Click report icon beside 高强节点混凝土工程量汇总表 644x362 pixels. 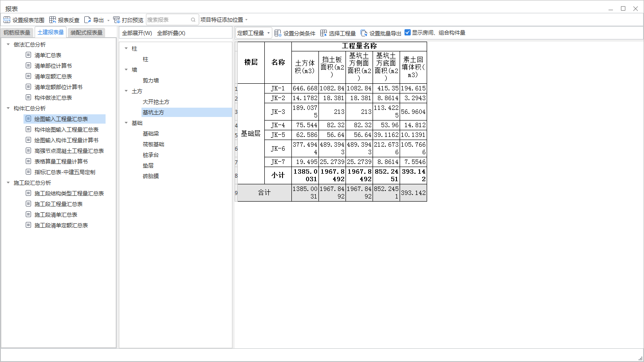[28, 151]
